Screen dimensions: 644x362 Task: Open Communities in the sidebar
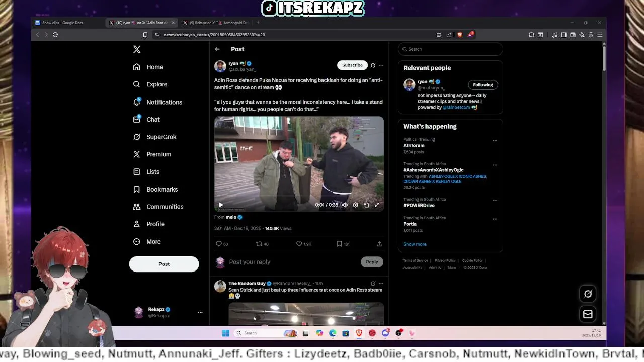pyautogui.click(x=158, y=207)
